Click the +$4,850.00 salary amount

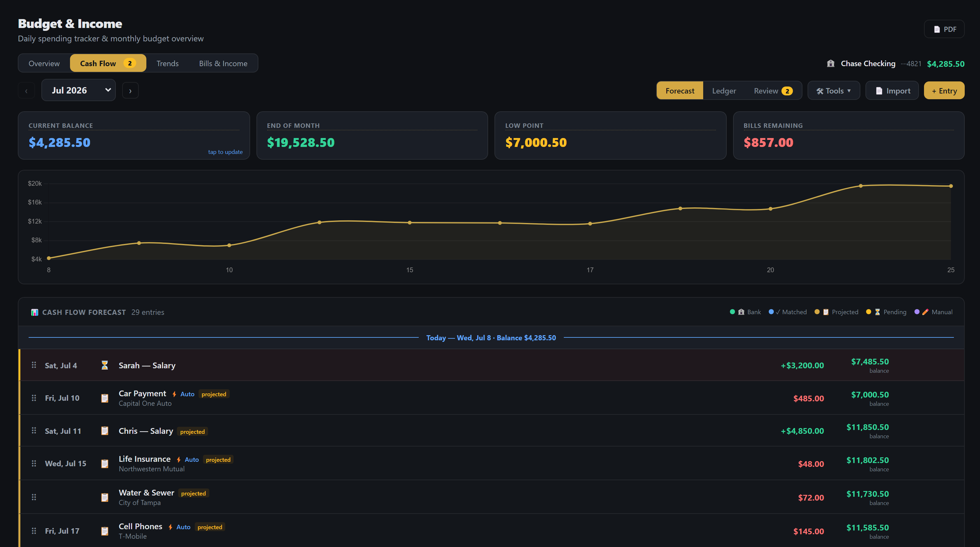point(802,431)
